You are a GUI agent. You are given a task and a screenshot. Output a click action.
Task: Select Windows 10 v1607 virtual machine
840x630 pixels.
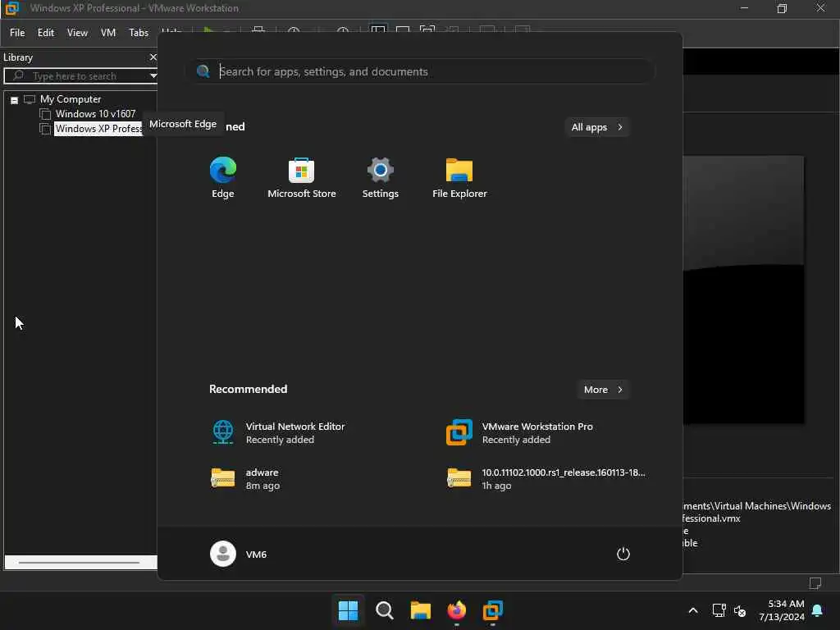coord(95,114)
